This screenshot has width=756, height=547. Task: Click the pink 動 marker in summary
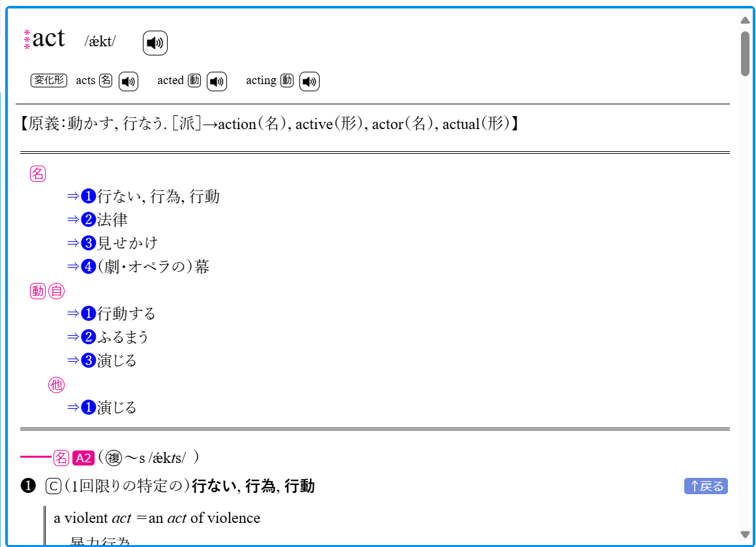click(38, 291)
